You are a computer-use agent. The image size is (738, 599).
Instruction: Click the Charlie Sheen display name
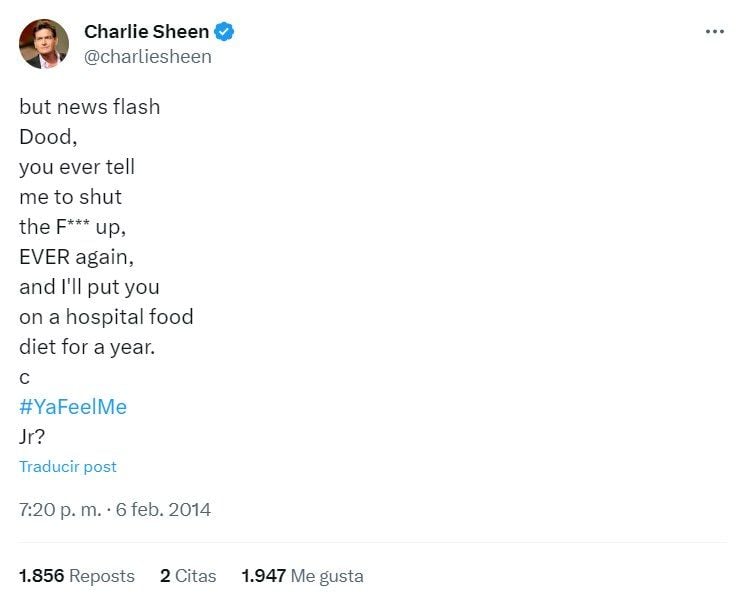[146, 32]
